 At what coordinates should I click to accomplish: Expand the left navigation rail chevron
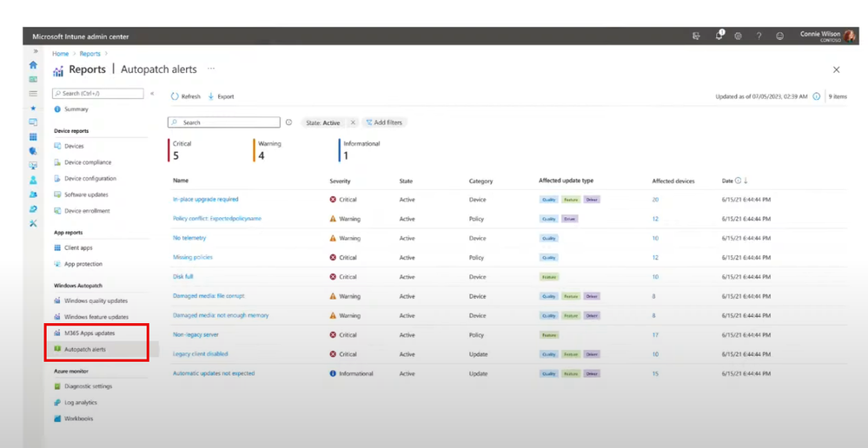[36, 51]
